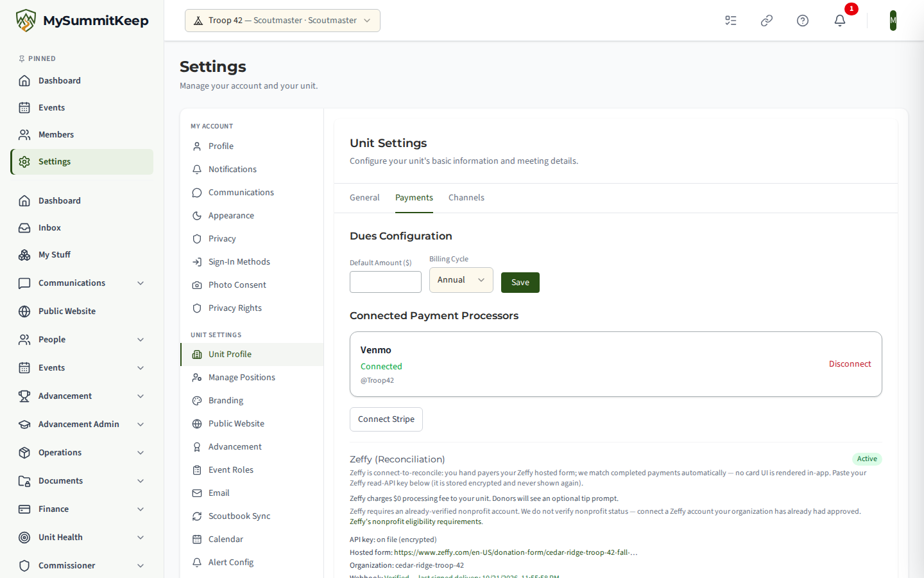The image size is (924, 578).
Task: Open Privacy Rights settings item
Action: point(252,308)
